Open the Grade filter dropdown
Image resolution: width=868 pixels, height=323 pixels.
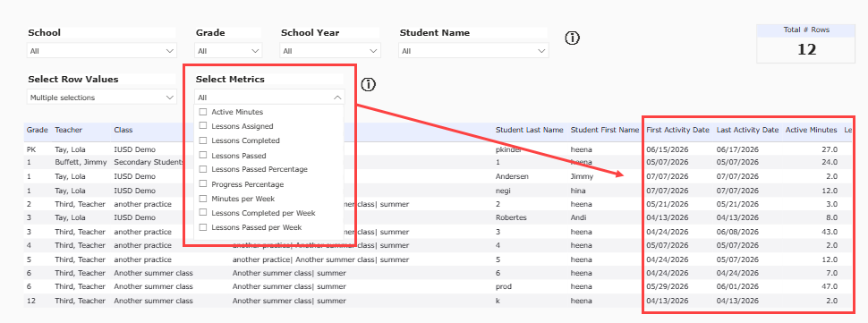(228, 51)
